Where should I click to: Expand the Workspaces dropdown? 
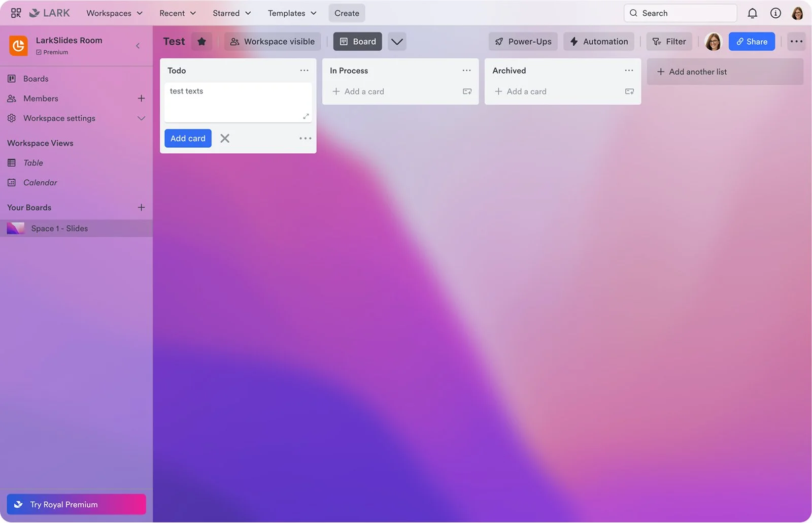(114, 13)
